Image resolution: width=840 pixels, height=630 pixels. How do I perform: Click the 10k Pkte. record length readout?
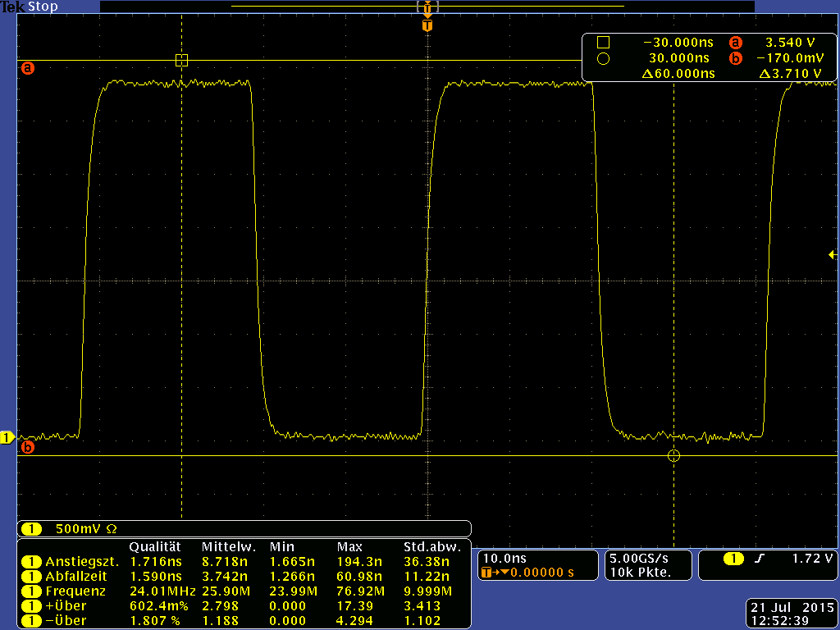click(x=640, y=573)
